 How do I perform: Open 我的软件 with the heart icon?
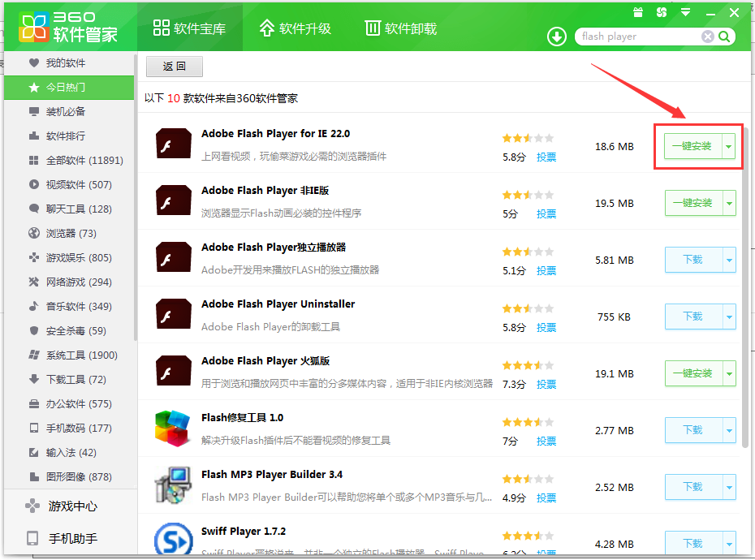point(69,63)
